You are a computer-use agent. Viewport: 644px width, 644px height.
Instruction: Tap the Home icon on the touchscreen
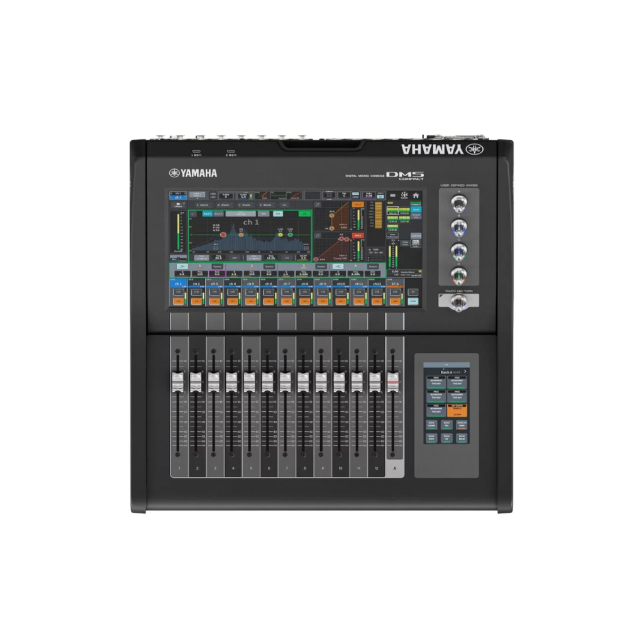[416, 196]
